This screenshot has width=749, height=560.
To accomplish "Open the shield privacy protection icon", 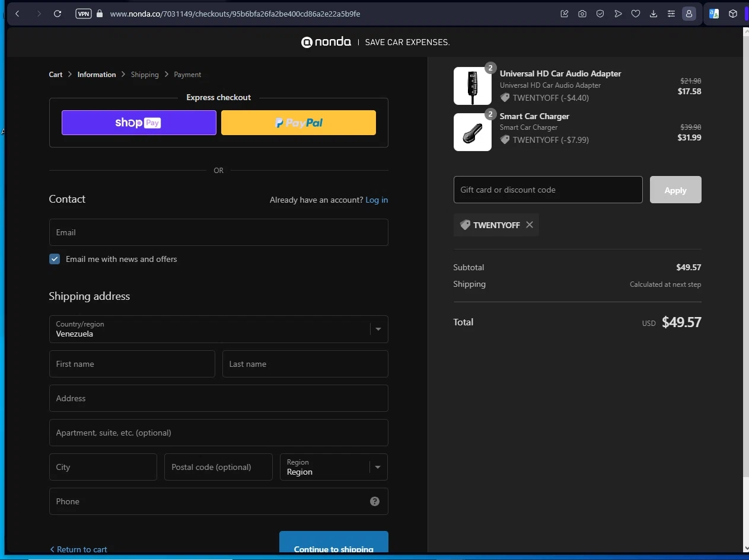I will coord(600,14).
